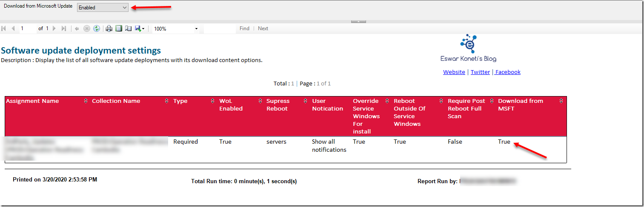Open page setup
This screenshot has width=644, height=207.
tap(128, 28)
